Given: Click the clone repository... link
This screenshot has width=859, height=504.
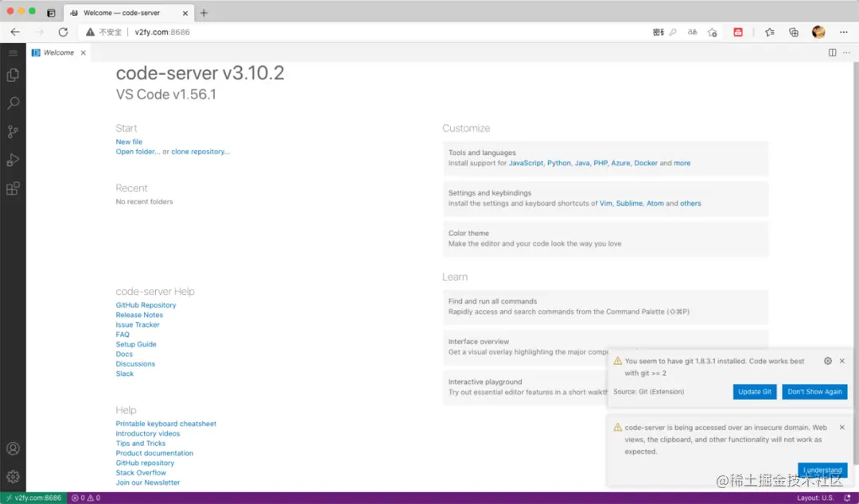Looking at the screenshot, I should 200,152.
